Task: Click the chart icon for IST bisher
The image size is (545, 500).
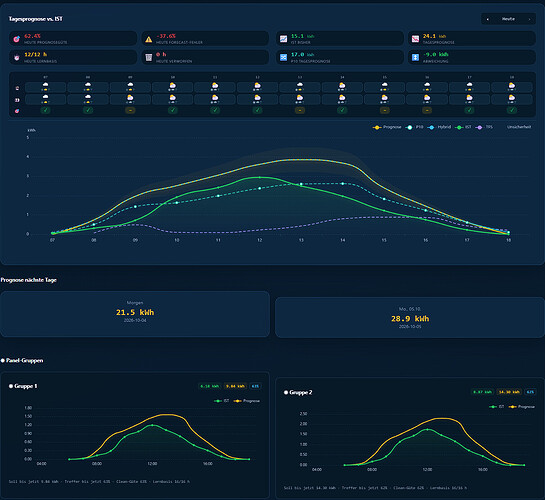Action: pos(284,39)
